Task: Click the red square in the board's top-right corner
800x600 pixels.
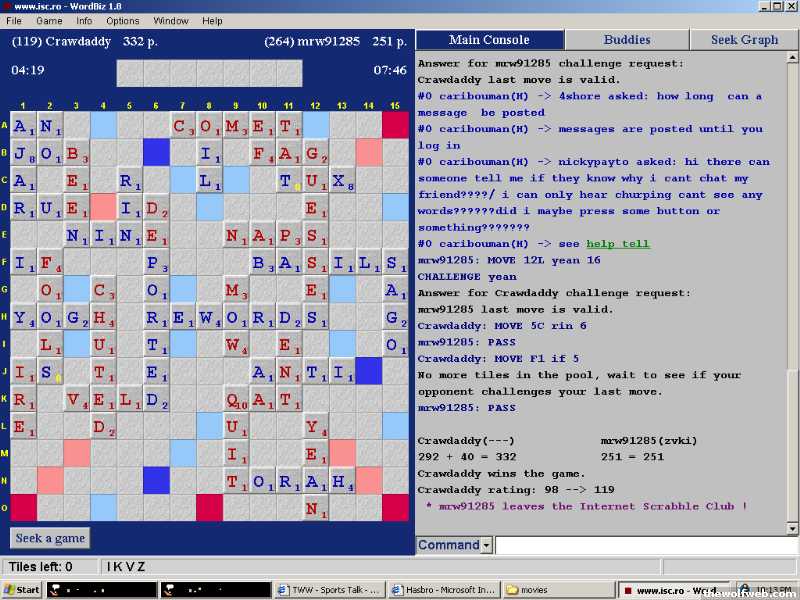Action: pyautogui.click(x=396, y=126)
